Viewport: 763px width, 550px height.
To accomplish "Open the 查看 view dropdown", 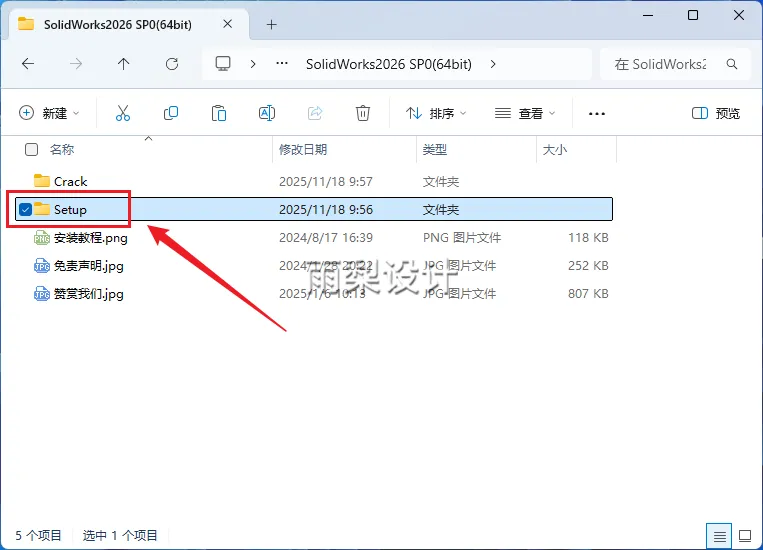I will pos(525,113).
